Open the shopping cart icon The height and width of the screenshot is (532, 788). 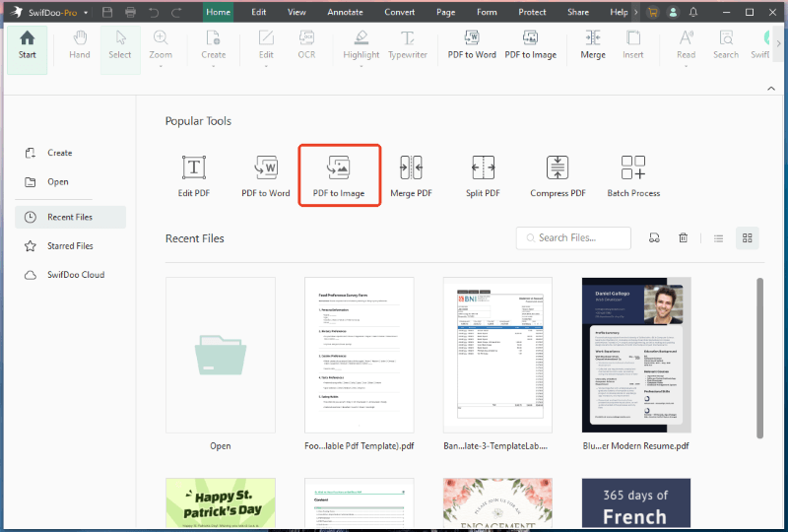[652, 12]
